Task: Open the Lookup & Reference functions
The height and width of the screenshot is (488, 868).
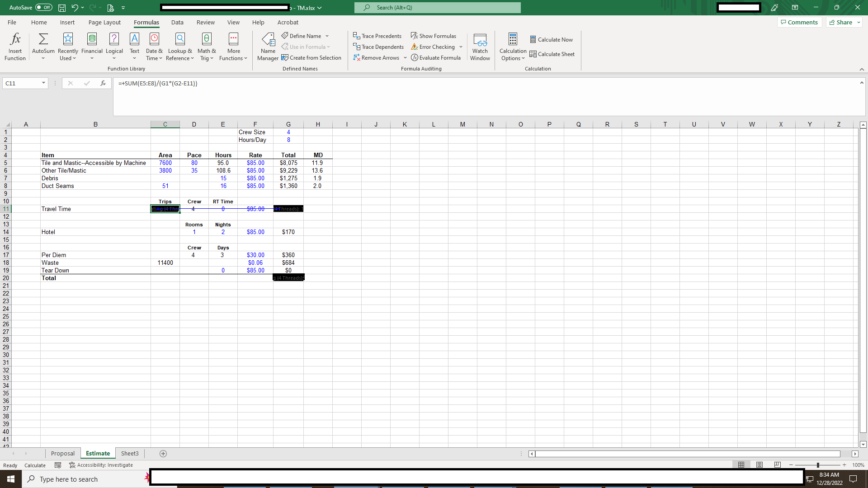Action: point(180,39)
